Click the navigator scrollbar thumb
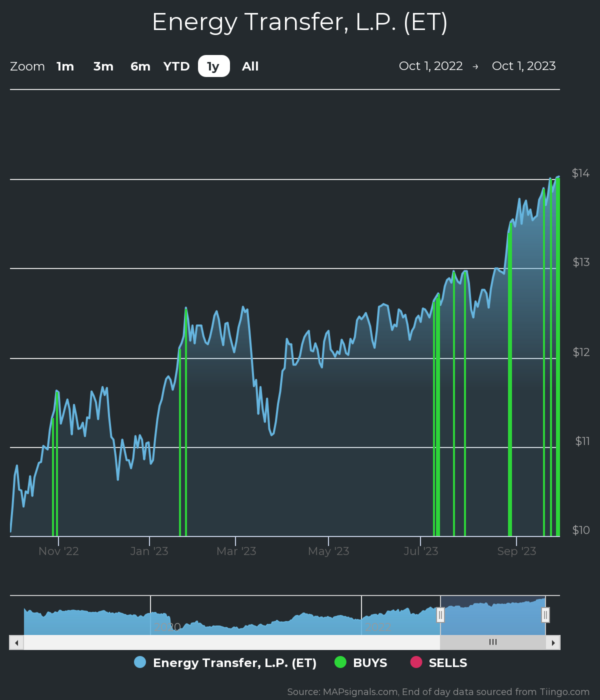The image size is (600, 700). coord(493,642)
